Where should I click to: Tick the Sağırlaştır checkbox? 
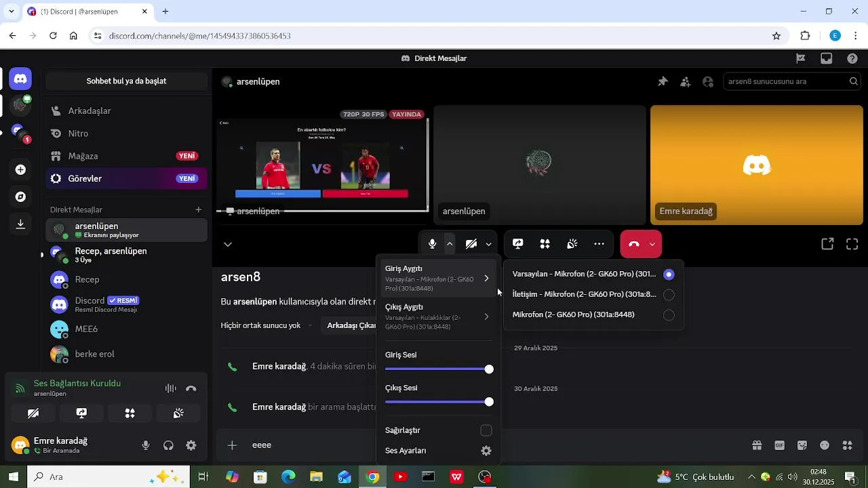pos(486,430)
